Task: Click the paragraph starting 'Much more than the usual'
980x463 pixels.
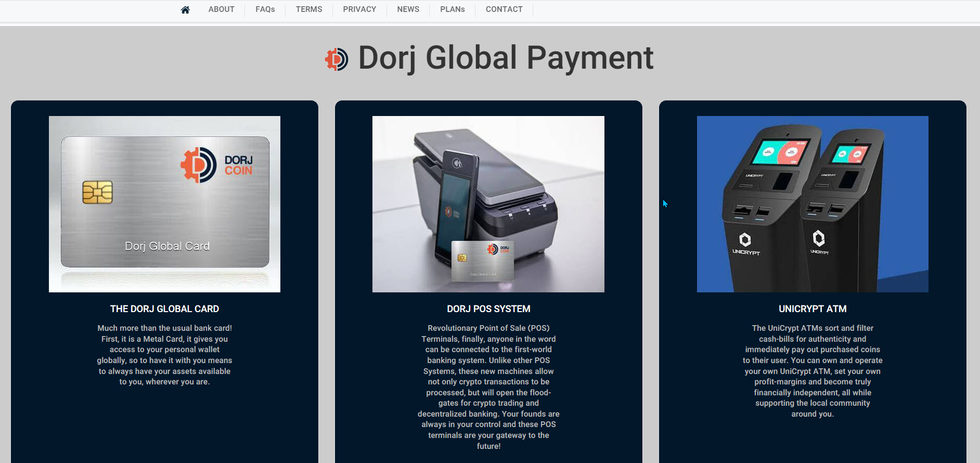Action: [x=164, y=355]
